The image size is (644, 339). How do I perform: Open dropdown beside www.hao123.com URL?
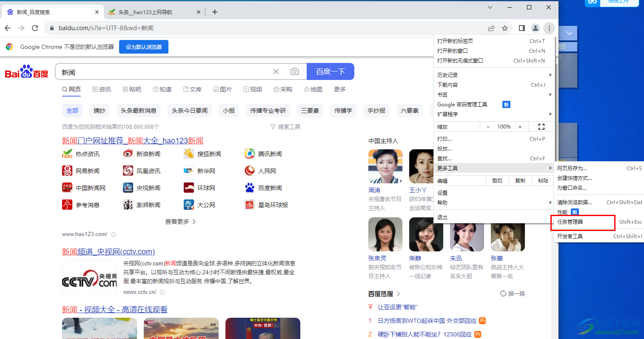114,234
